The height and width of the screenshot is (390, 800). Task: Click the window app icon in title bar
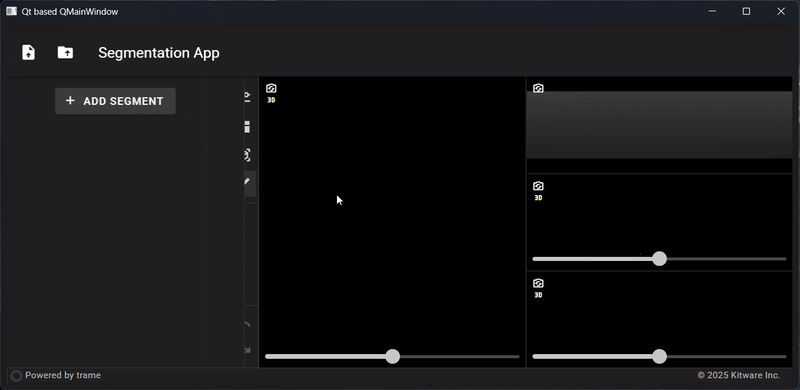(11, 11)
